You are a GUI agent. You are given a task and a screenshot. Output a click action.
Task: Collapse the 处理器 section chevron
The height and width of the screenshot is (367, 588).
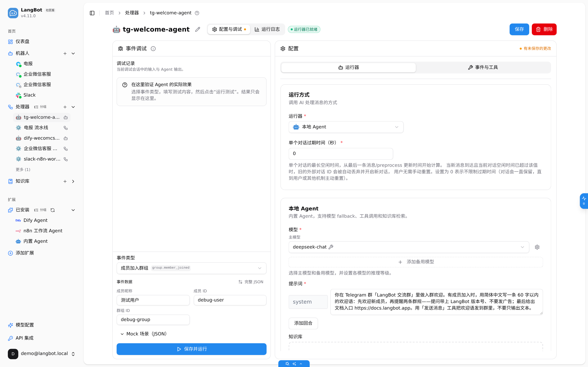click(73, 107)
